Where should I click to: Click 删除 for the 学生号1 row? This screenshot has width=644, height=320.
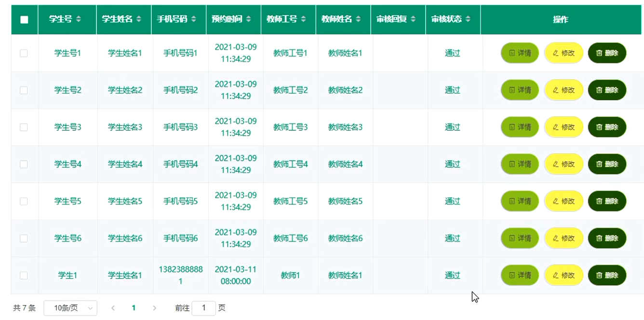pos(607,53)
